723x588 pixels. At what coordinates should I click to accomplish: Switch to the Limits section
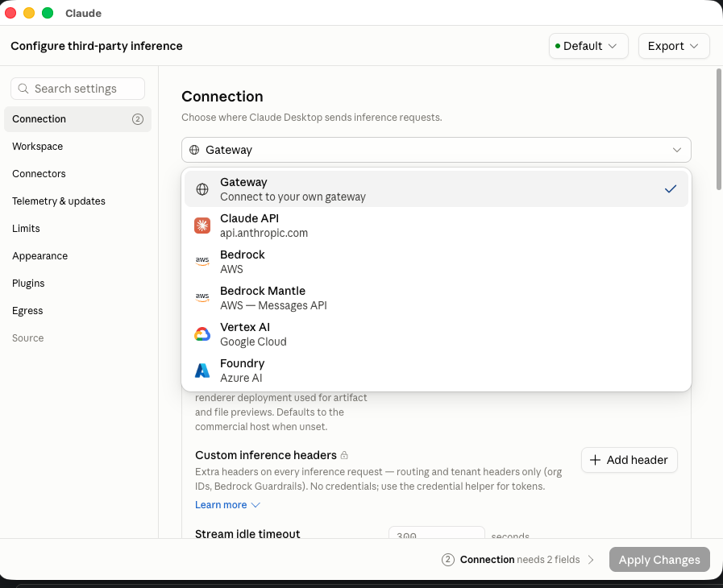point(77,229)
